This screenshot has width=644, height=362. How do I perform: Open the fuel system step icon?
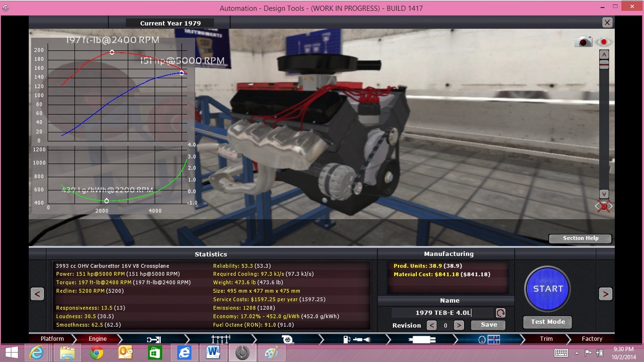[x=355, y=339]
